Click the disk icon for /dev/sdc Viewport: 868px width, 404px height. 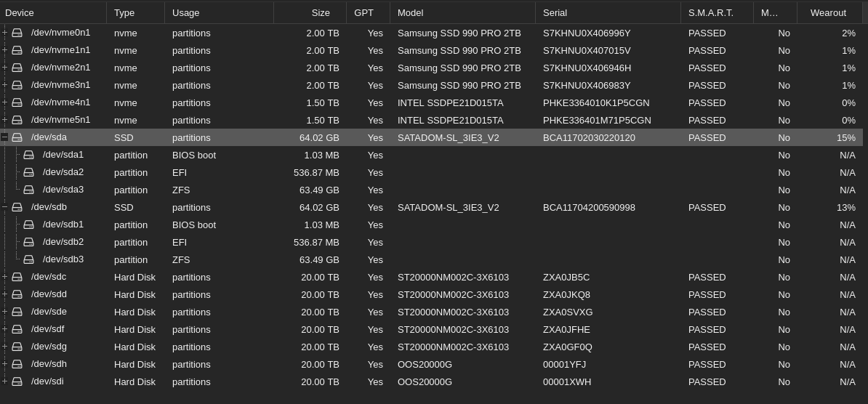[17, 278]
